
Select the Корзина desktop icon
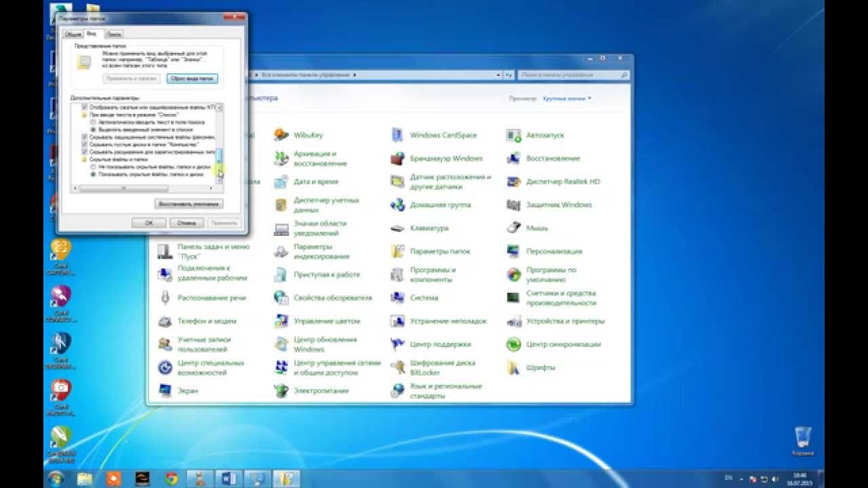click(x=802, y=441)
